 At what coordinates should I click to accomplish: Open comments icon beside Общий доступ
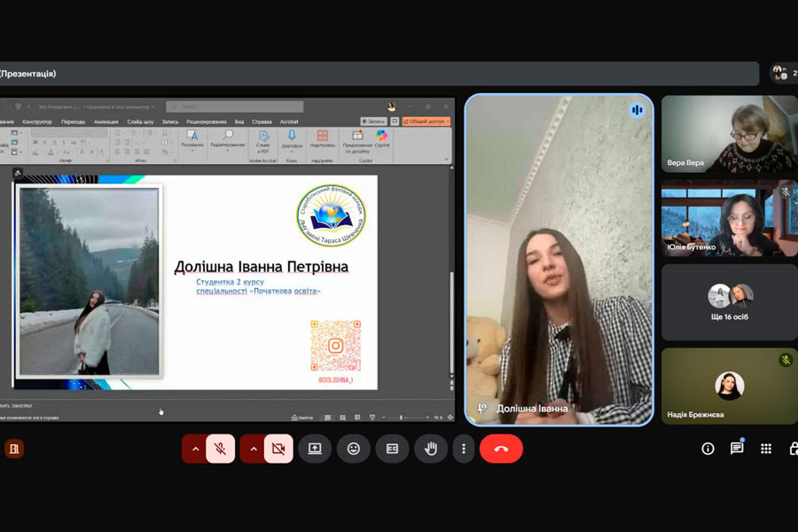(395, 121)
